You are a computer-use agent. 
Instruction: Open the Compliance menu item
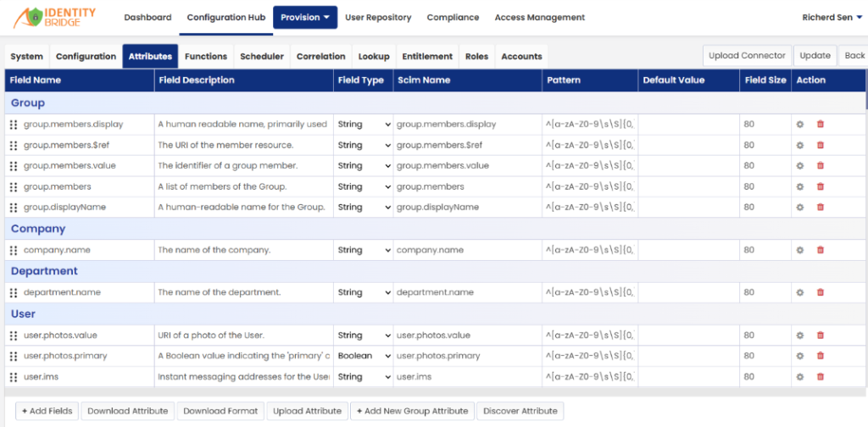point(453,18)
